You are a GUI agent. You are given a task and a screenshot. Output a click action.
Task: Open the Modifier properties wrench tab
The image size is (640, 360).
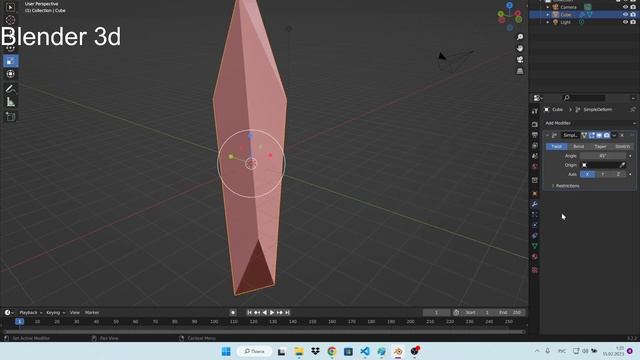click(x=535, y=204)
